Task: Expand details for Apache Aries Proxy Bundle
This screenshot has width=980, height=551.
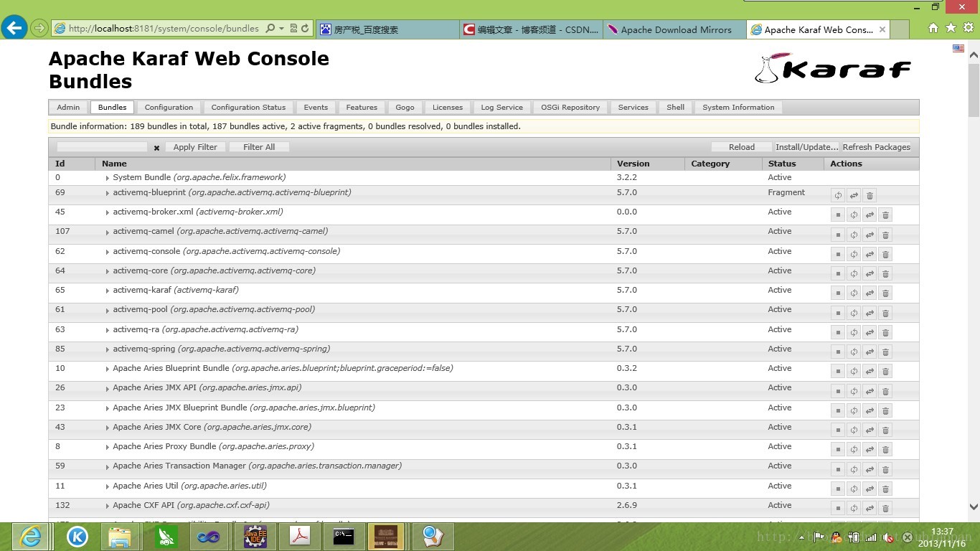Action: [x=107, y=447]
